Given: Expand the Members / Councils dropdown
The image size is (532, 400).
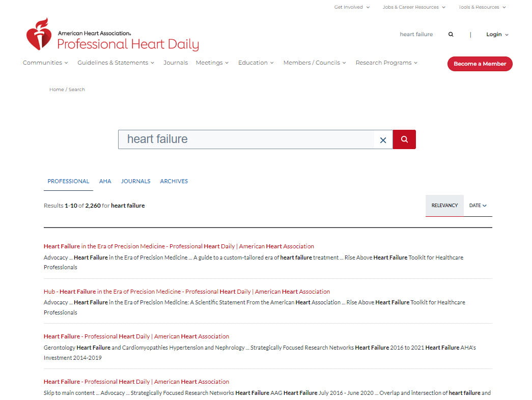Looking at the screenshot, I should point(315,63).
